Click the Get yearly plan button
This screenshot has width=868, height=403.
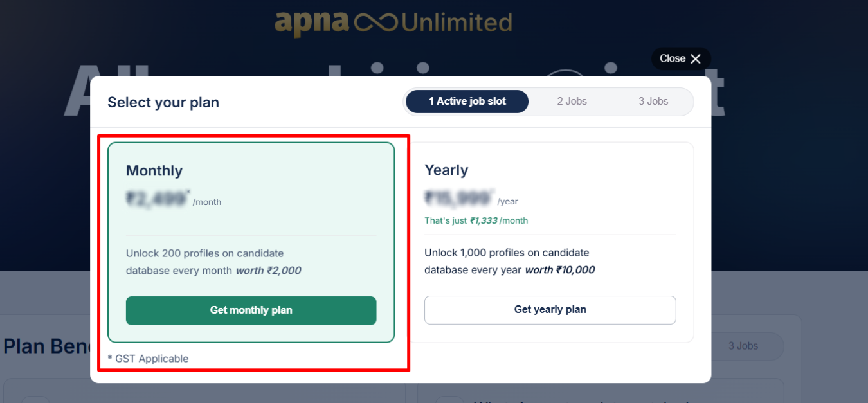coord(550,310)
